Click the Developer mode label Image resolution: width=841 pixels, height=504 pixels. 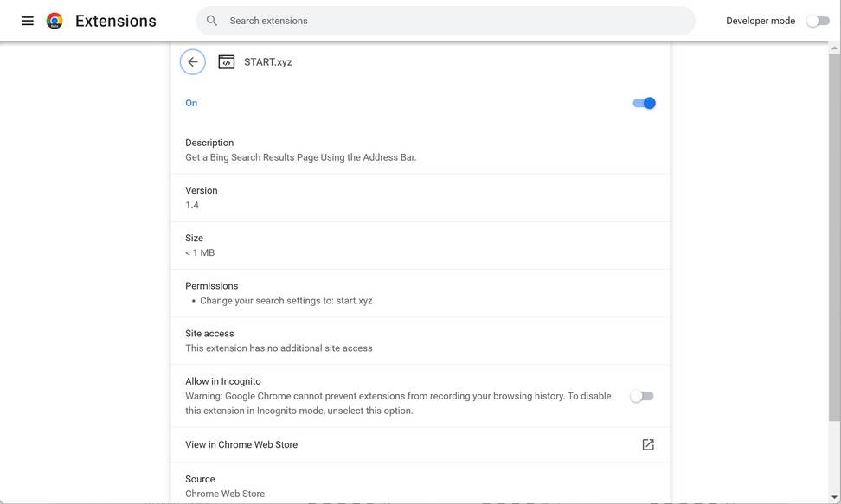761,21
